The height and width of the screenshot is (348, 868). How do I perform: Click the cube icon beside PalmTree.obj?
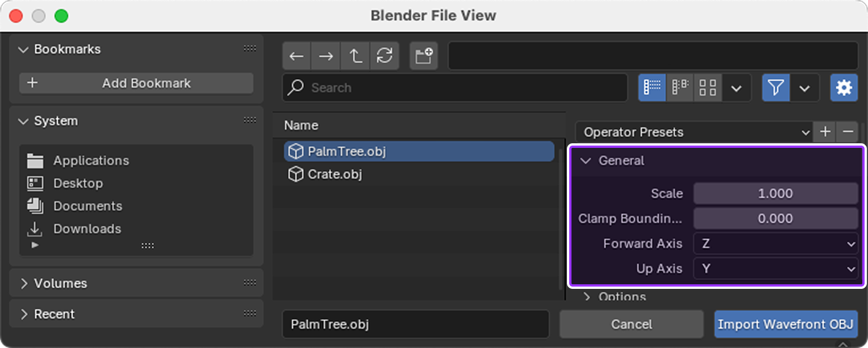[295, 151]
